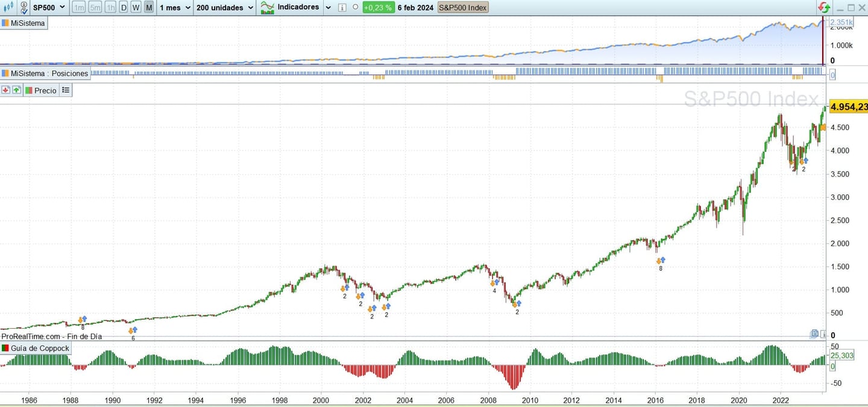The height and width of the screenshot is (407, 868).
Task: Click the S&P500 Index button
Action: tap(462, 8)
